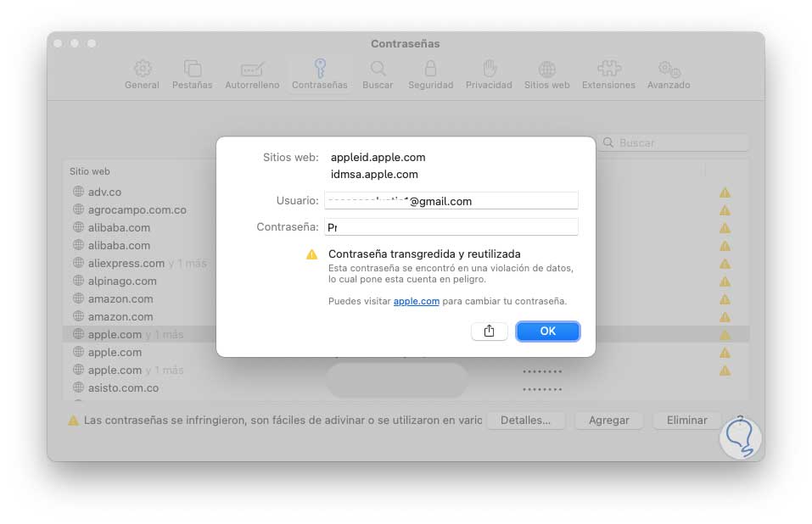Select the alpinago.com row
Image resolution: width=812 pixels, height=524 pixels.
(x=406, y=281)
